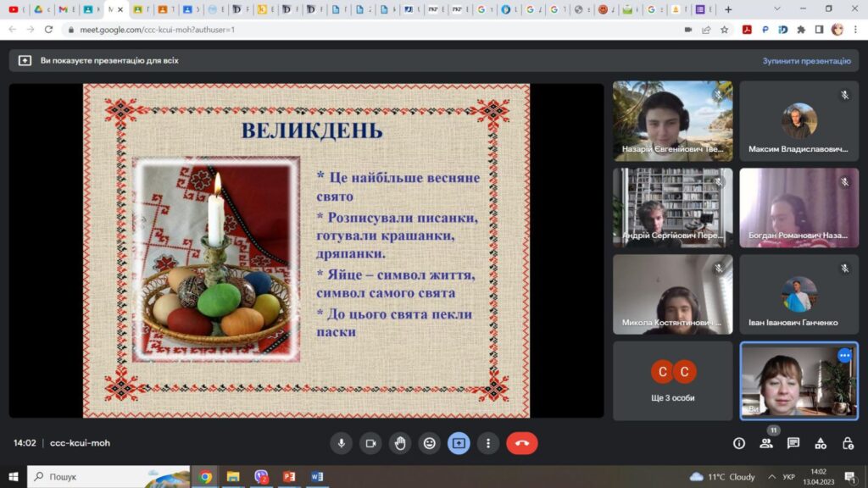Image resolution: width=868 pixels, height=488 pixels.
Task: Show the participants list panel
Action: [766, 443]
